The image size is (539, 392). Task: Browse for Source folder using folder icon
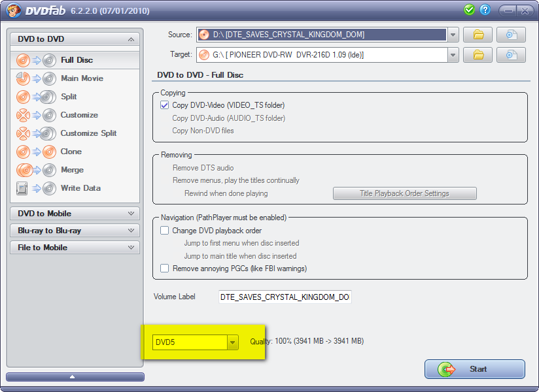pyautogui.click(x=478, y=35)
